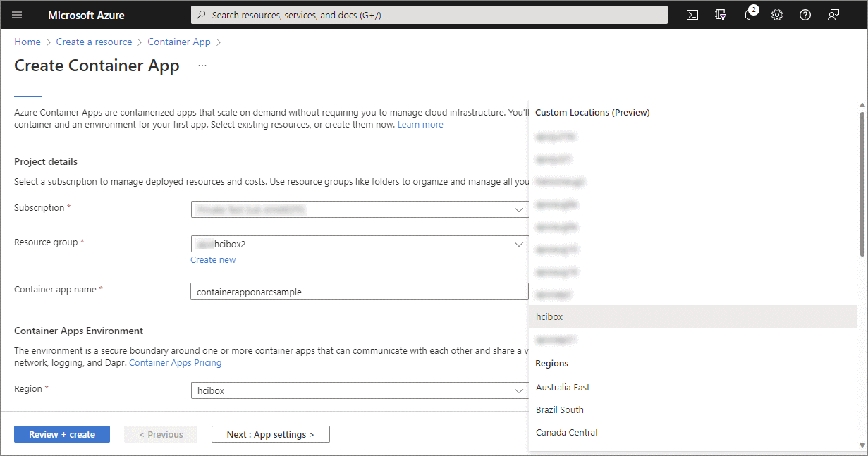Click the Container app name field
Viewport: 868px width, 456px height.
click(359, 292)
